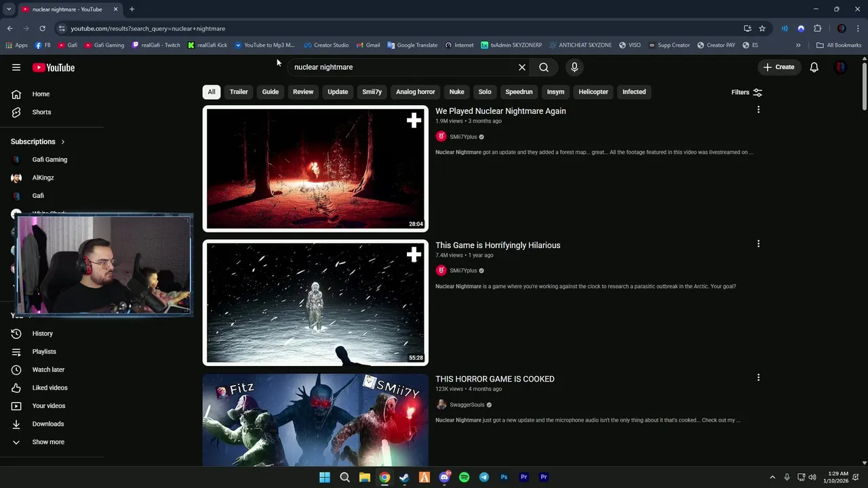Open the SMii7Yplus channel avatar on first result
Screen dimensions: 868x488
pos(441,136)
